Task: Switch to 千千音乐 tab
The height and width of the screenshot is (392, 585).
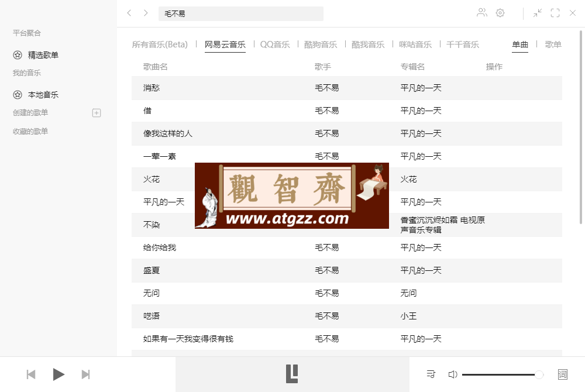Action: [x=463, y=44]
